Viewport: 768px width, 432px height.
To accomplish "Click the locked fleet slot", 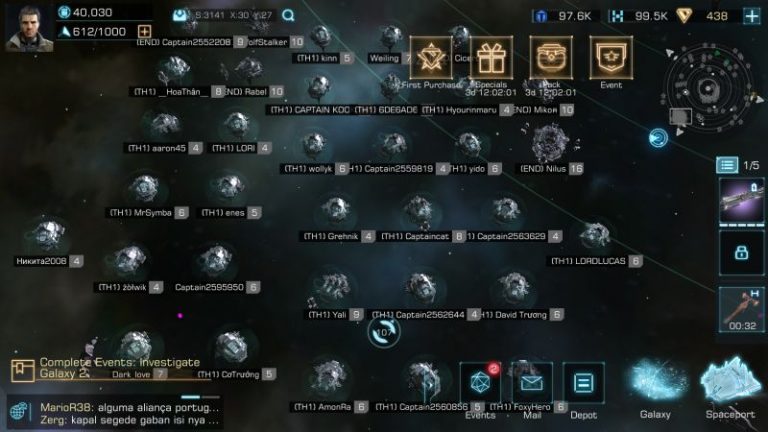I will click(741, 253).
